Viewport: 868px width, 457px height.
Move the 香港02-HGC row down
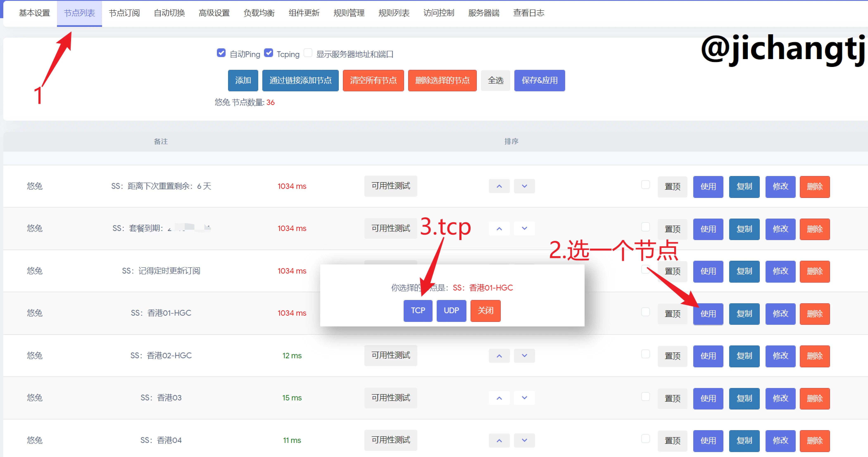(524, 356)
